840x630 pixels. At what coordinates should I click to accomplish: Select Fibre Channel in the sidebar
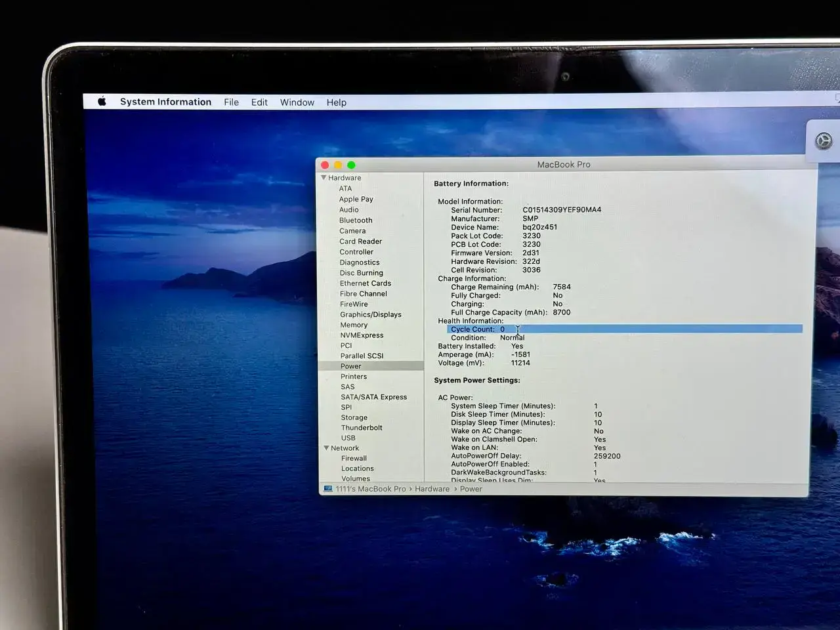point(364,294)
